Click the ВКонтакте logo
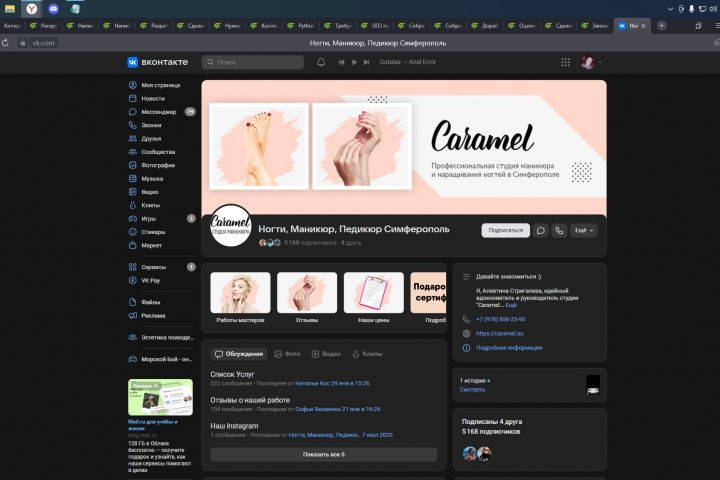 click(158, 62)
